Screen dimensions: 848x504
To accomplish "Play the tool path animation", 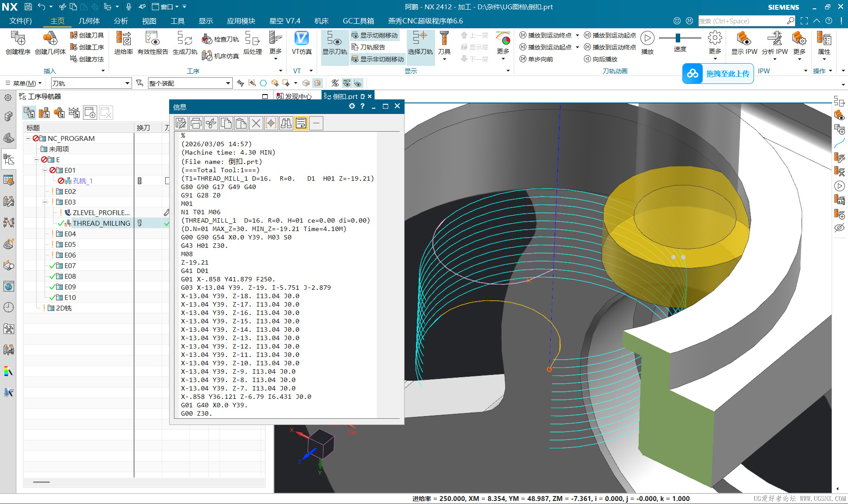I will pos(647,39).
